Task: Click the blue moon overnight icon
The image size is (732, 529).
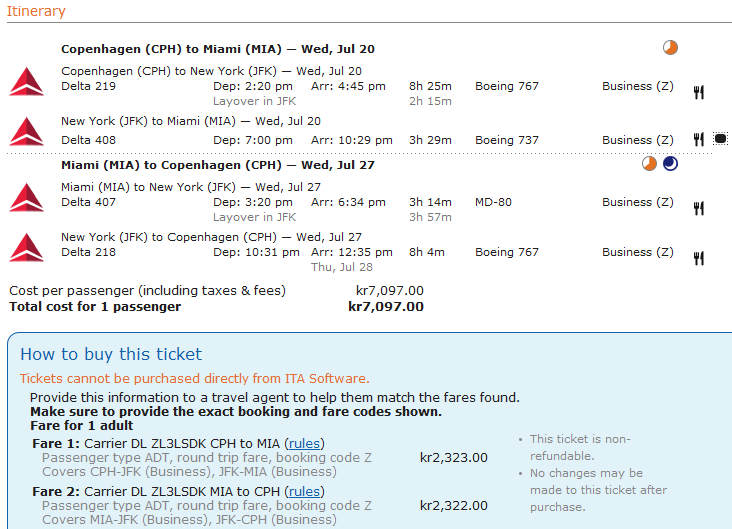Action: (x=670, y=164)
